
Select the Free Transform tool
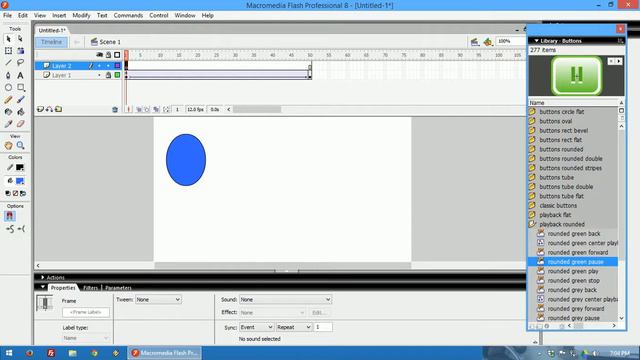click(x=9, y=51)
